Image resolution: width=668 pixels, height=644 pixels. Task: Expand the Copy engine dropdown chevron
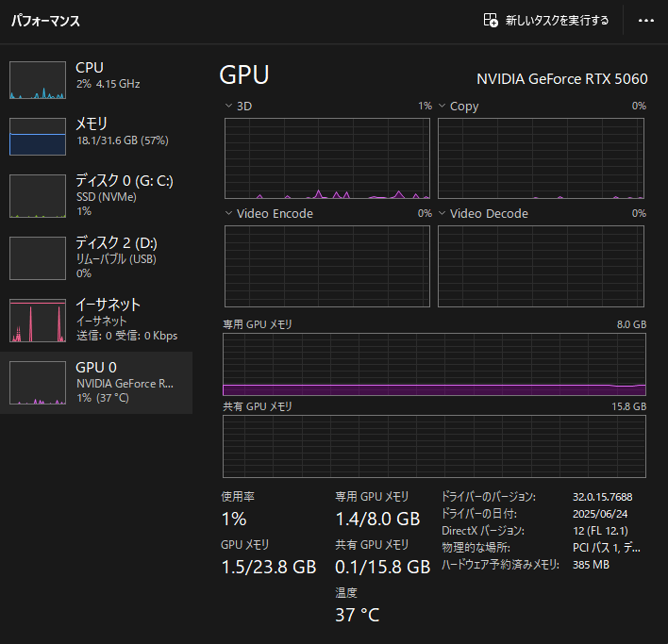[x=442, y=107]
